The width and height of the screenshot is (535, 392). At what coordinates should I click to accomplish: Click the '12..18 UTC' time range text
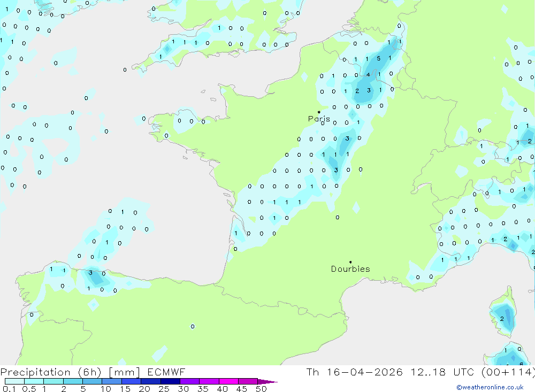pos(442,372)
